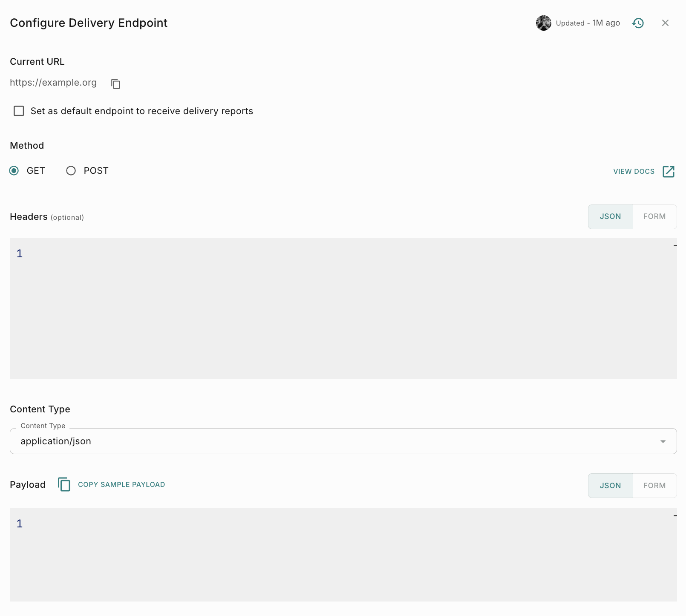Select the POST method radio button
The width and height of the screenshot is (686, 616).
pyautogui.click(x=71, y=171)
